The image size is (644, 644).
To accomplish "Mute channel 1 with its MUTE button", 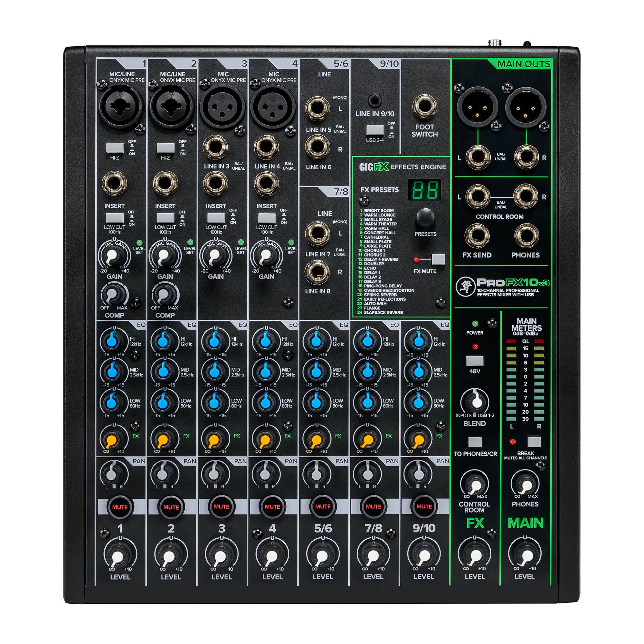I will 120,507.
